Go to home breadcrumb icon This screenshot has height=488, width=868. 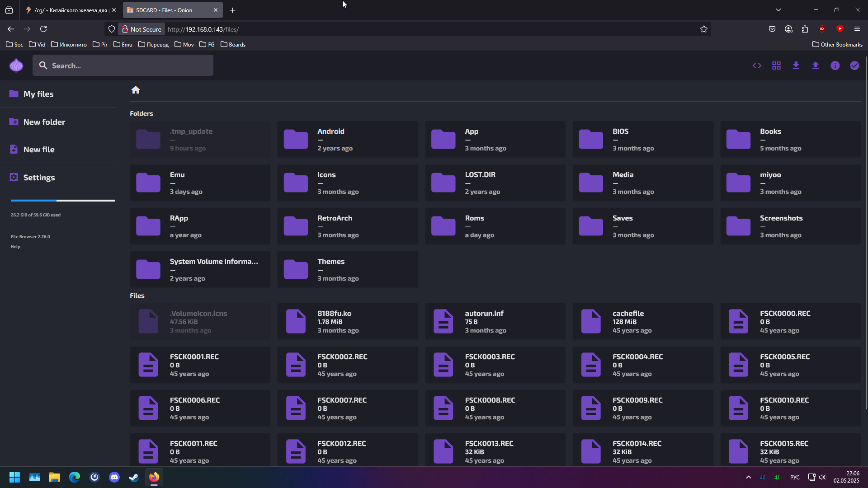[x=135, y=90]
